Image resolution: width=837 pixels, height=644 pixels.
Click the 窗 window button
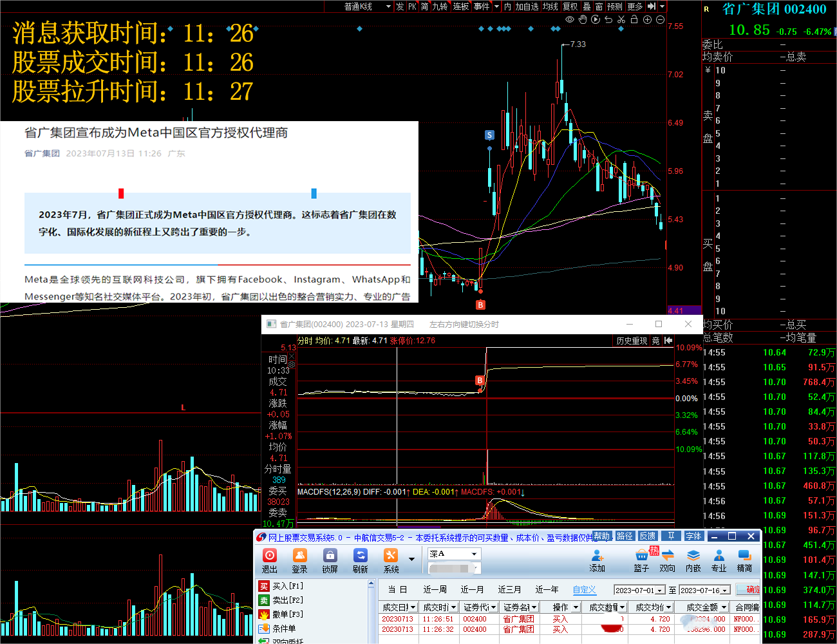pyautogui.click(x=599, y=6)
